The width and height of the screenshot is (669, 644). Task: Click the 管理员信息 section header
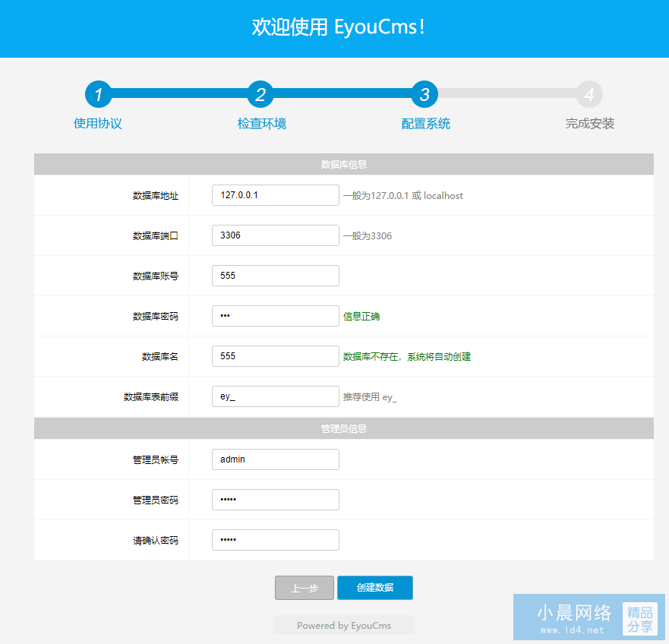tap(344, 428)
